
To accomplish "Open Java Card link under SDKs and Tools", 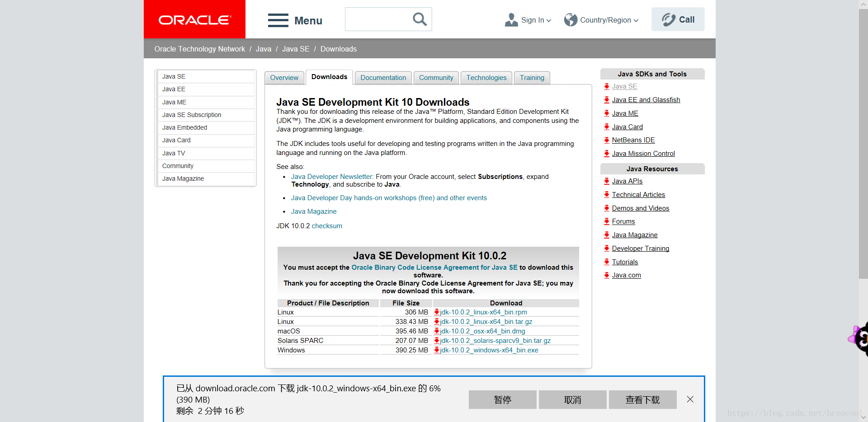I will coord(627,127).
